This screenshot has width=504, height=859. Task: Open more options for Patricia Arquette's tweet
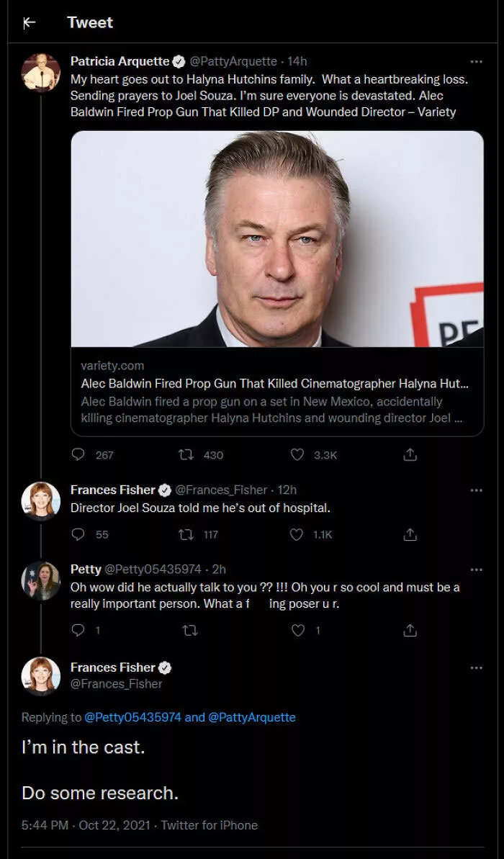477,62
